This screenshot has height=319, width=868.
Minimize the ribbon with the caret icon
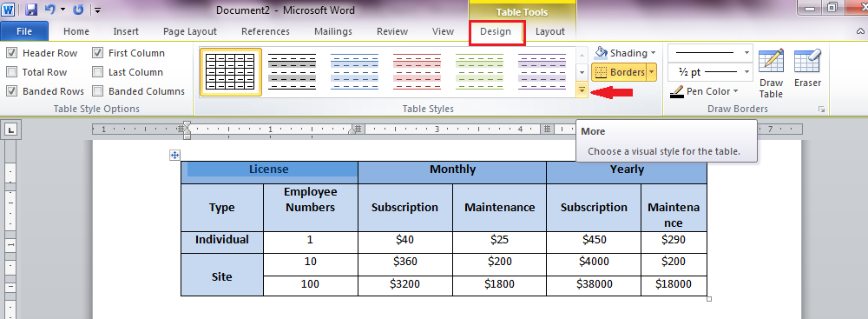(x=859, y=32)
